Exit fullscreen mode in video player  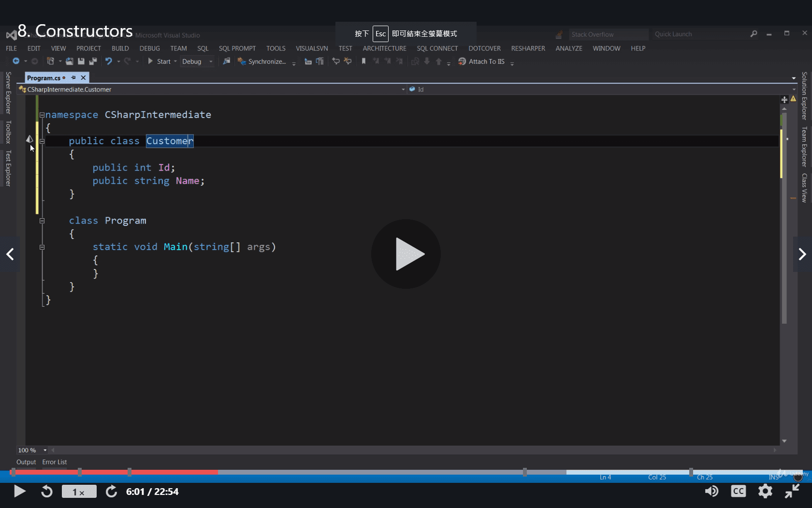pos(792,492)
